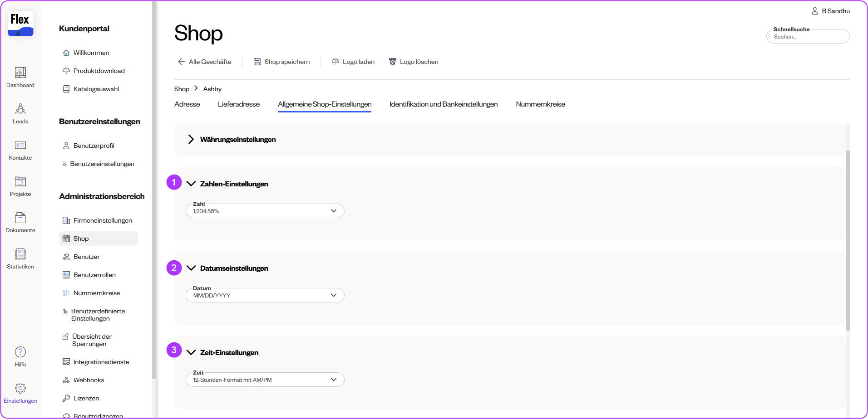
Task: Switch to the Lieferadresse tab
Action: pos(238,104)
